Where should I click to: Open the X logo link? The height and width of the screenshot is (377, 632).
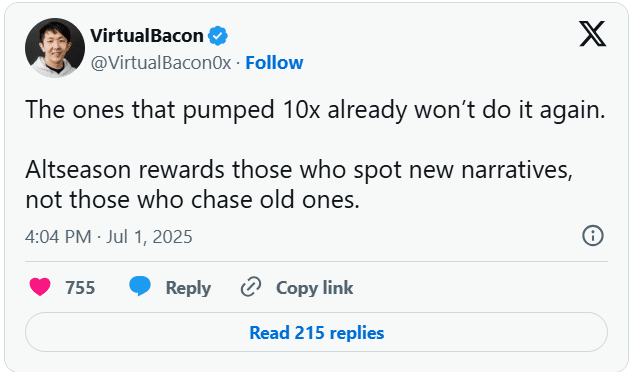[592, 34]
